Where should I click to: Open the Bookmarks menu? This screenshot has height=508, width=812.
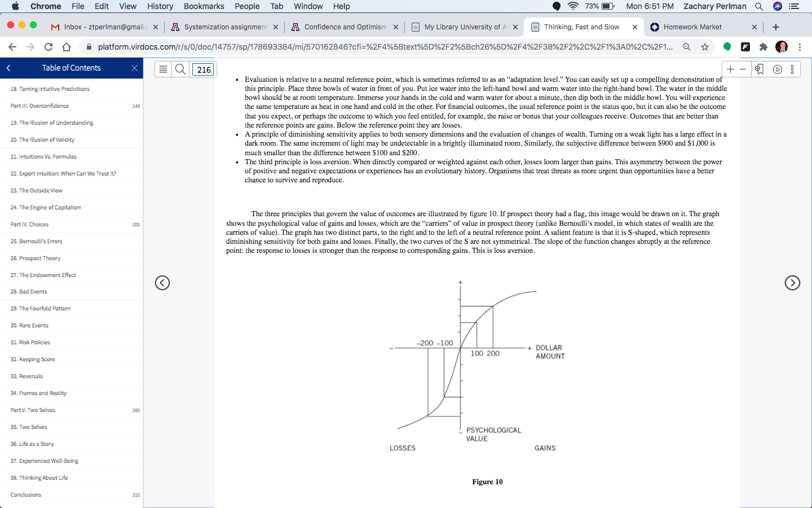point(204,6)
